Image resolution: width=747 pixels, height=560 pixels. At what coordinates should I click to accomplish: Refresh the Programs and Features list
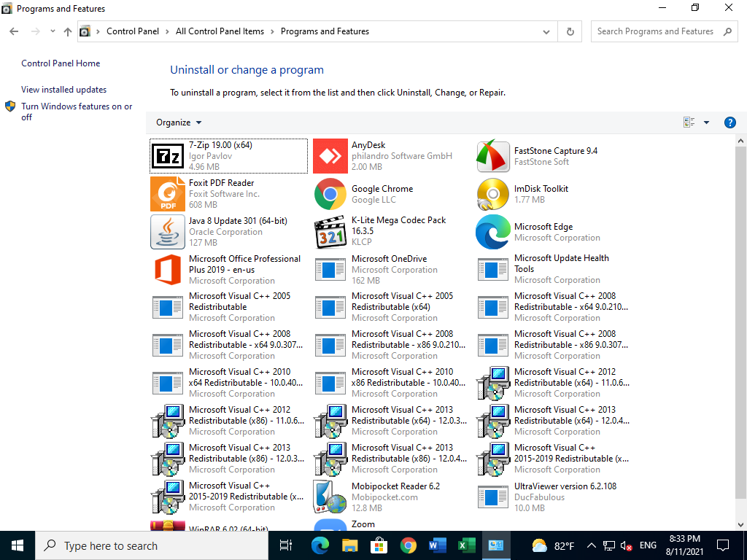click(570, 31)
